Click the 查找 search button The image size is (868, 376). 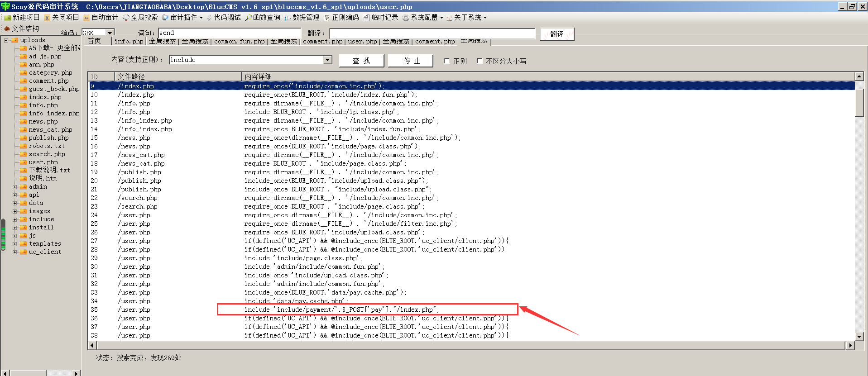click(361, 61)
